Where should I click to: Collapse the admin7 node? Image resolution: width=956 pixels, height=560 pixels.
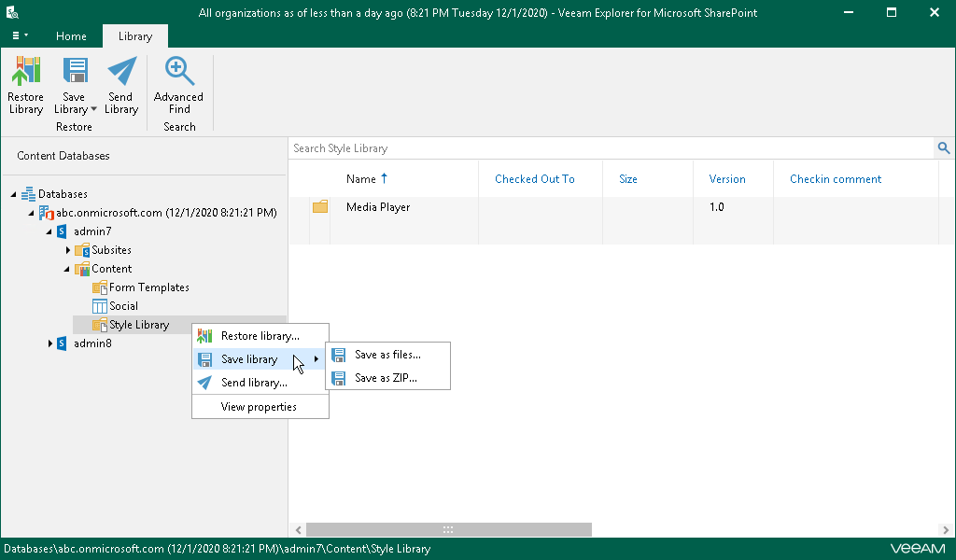point(49,231)
